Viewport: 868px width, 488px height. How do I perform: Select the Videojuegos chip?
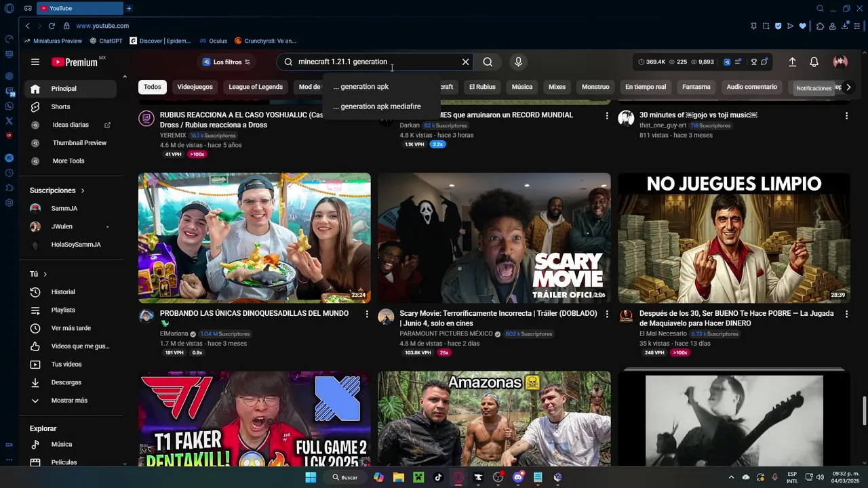coord(195,87)
